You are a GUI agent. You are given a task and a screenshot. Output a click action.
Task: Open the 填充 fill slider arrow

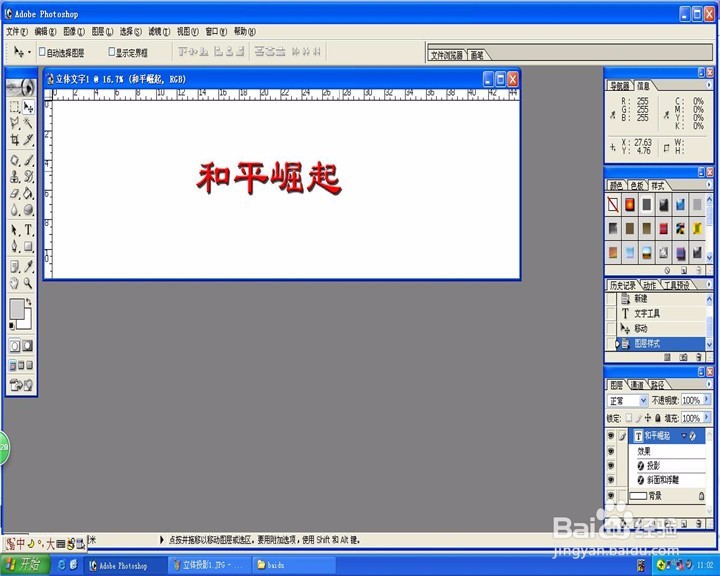(707, 418)
